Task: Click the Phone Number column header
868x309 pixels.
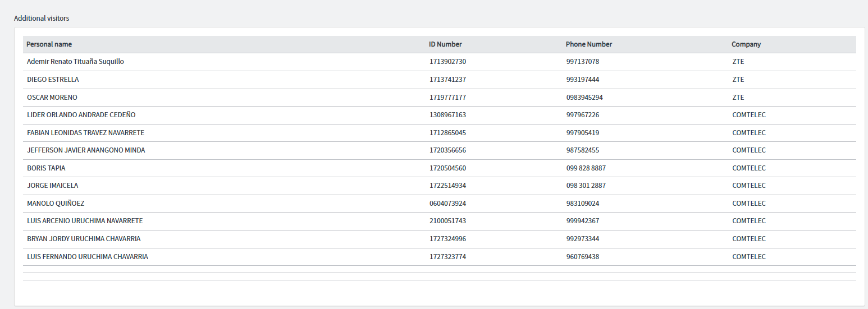Action: pos(589,44)
